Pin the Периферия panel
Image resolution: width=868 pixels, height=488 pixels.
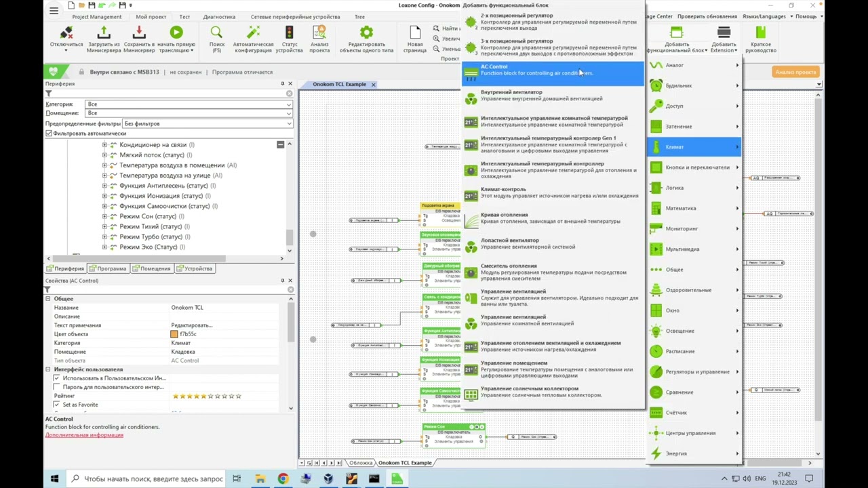pyautogui.click(x=282, y=84)
